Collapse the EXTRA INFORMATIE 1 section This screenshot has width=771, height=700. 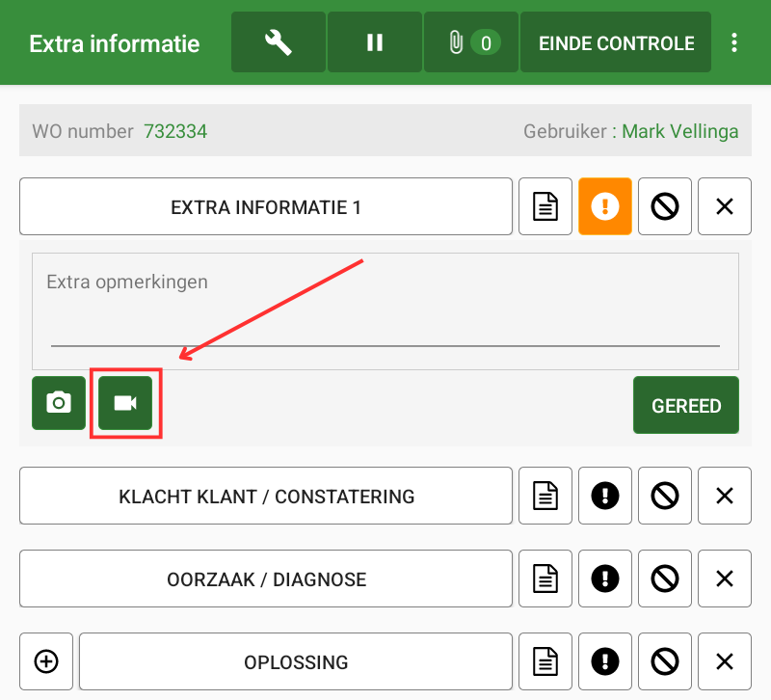(x=266, y=206)
